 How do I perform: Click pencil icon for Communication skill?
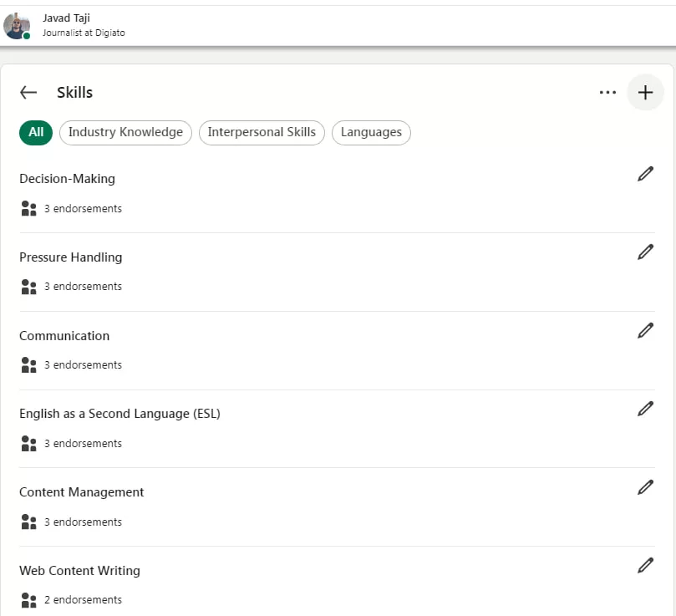click(645, 331)
